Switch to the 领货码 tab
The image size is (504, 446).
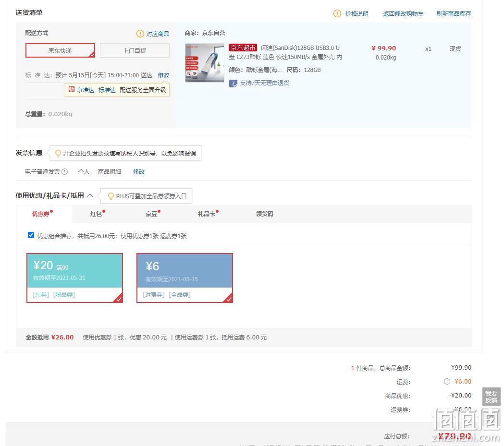(265, 214)
